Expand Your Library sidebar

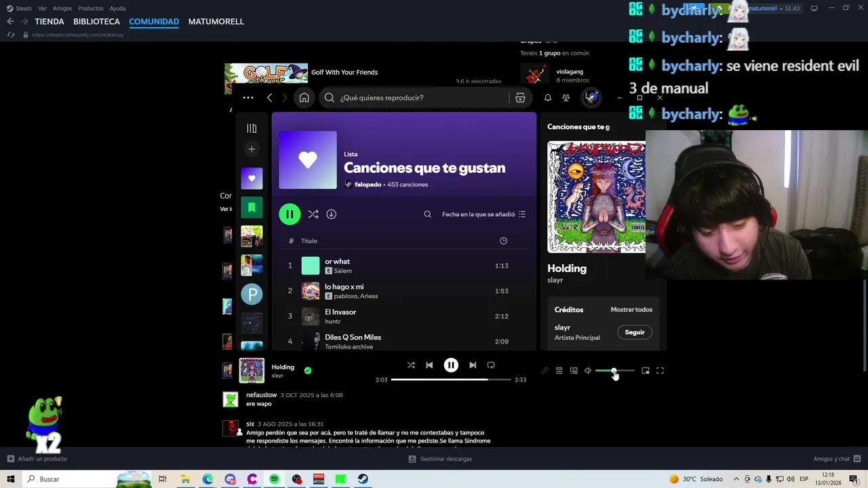[x=252, y=128]
